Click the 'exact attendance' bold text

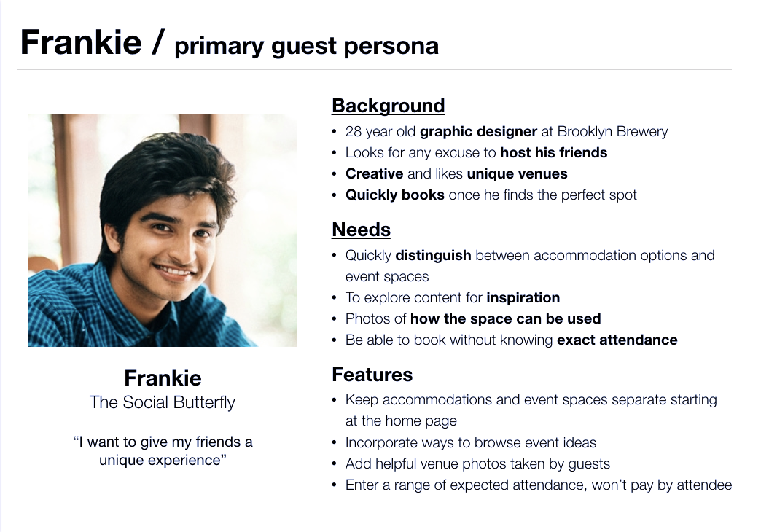(617, 340)
